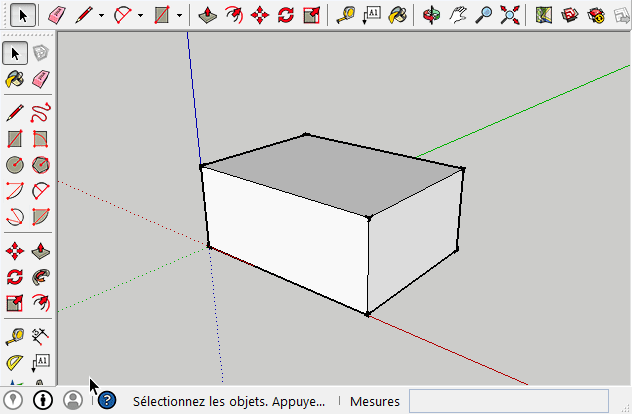Select the Eraser tool in top toolbar
The height and width of the screenshot is (414, 632).
coord(56,15)
